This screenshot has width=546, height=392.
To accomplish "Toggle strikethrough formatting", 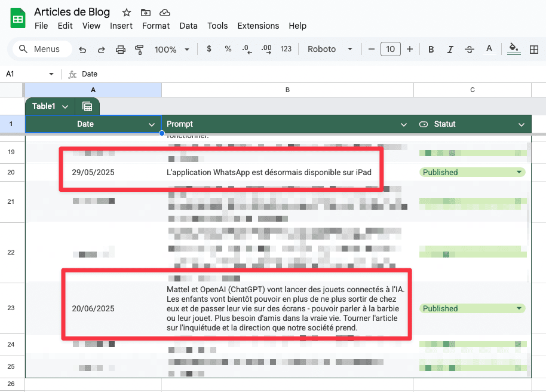I will click(x=470, y=50).
